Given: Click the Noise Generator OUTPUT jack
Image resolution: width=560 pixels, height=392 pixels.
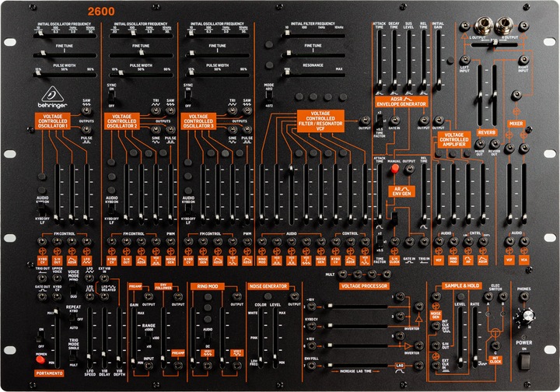Looking at the screenshot, I should (x=295, y=296).
